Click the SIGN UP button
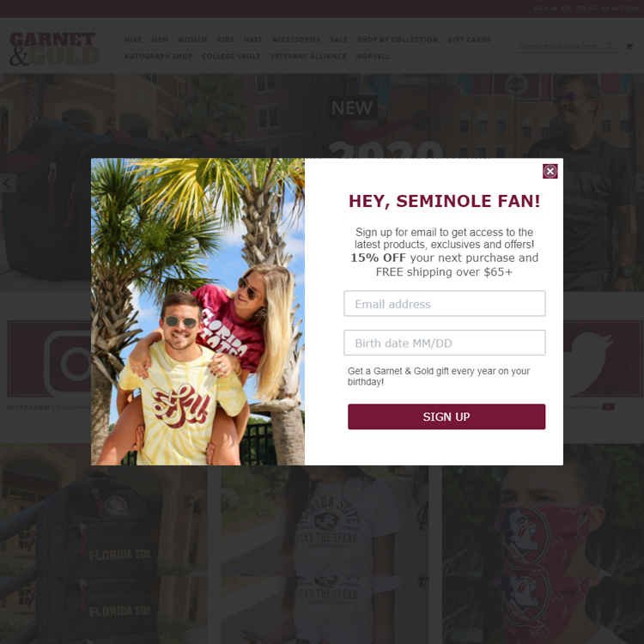644x644 pixels. (x=447, y=416)
